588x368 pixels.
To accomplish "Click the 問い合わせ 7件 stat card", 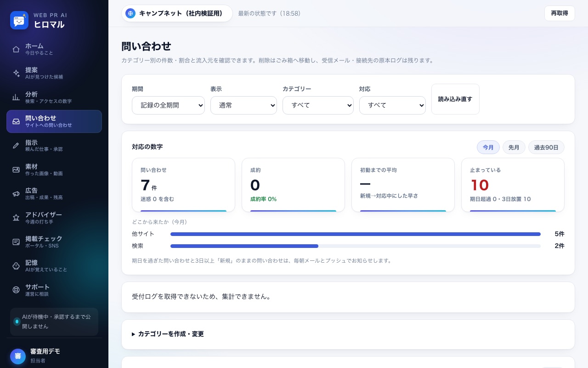I will (x=183, y=185).
